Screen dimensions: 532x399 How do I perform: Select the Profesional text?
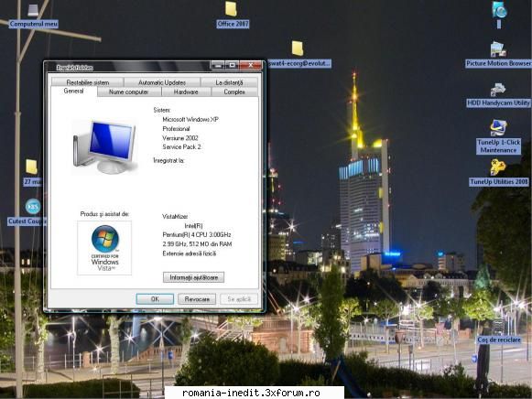pos(176,129)
